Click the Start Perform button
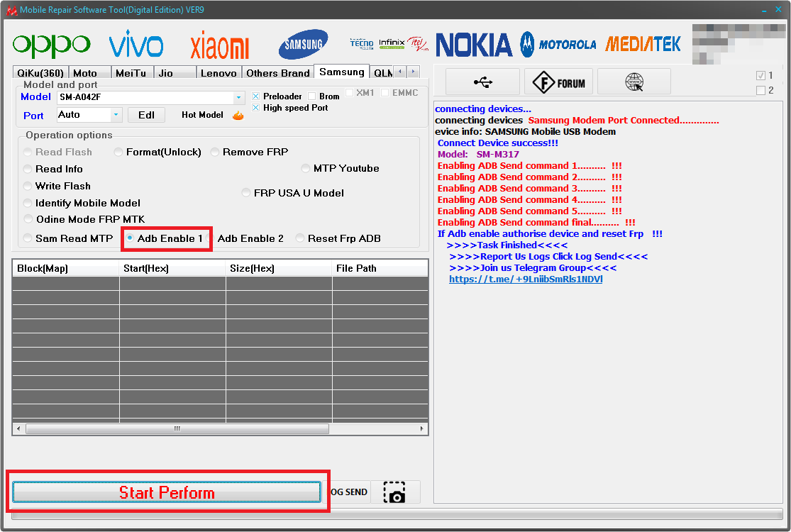This screenshot has height=532, width=791. (x=167, y=492)
